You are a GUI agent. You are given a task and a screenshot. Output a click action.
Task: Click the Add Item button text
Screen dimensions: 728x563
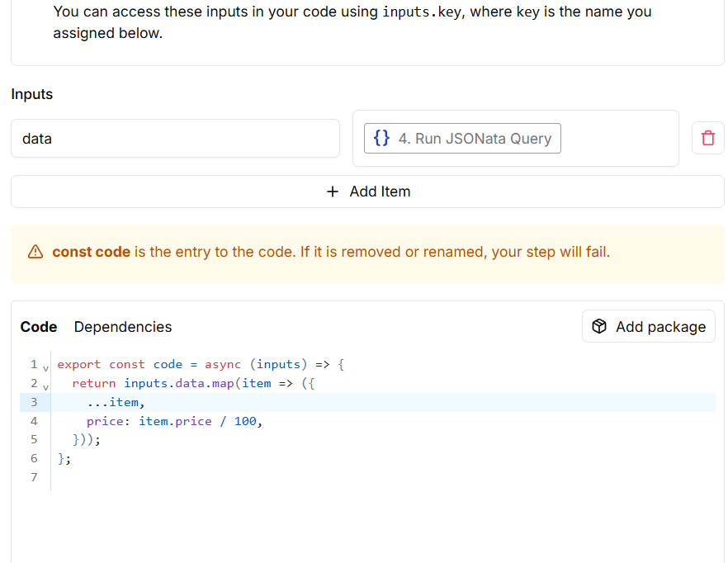[380, 192]
